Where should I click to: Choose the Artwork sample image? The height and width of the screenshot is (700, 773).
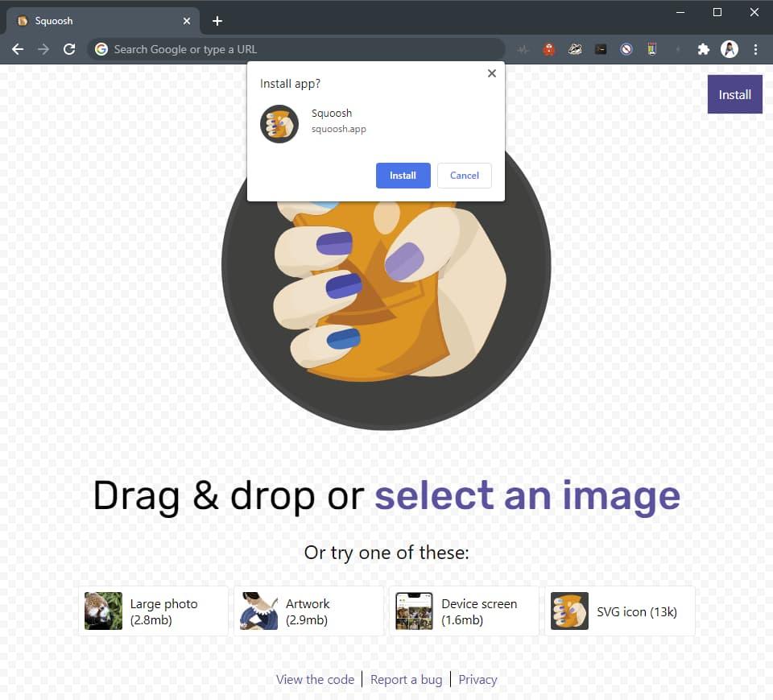308,611
